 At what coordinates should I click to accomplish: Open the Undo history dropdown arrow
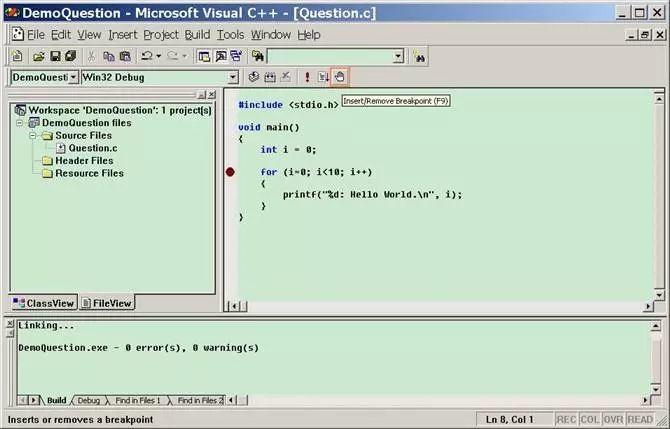pyautogui.click(x=159, y=56)
